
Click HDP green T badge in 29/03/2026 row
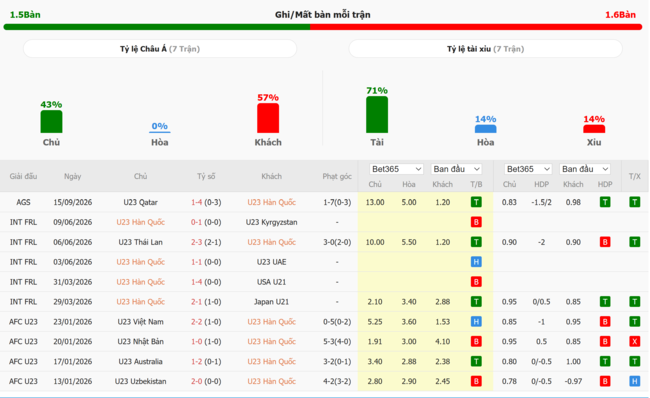[605, 302]
